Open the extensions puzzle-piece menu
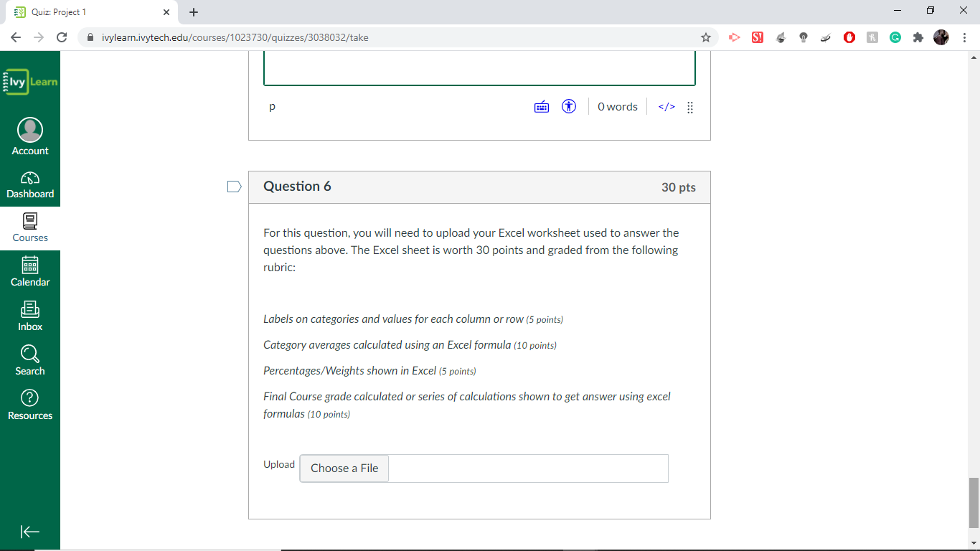The height and width of the screenshot is (551, 980). click(918, 37)
